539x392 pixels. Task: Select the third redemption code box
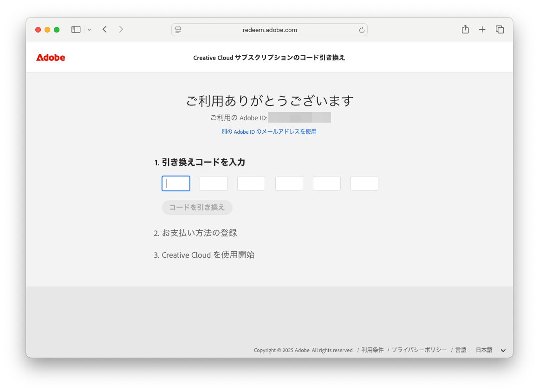(x=251, y=183)
